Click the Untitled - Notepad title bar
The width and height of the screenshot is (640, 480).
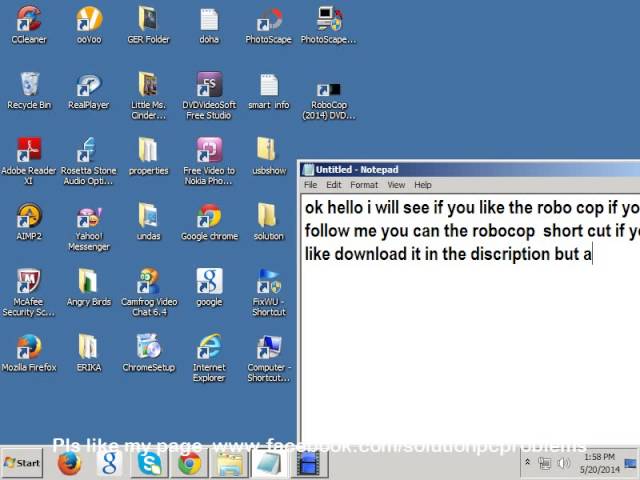click(x=469, y=169)
